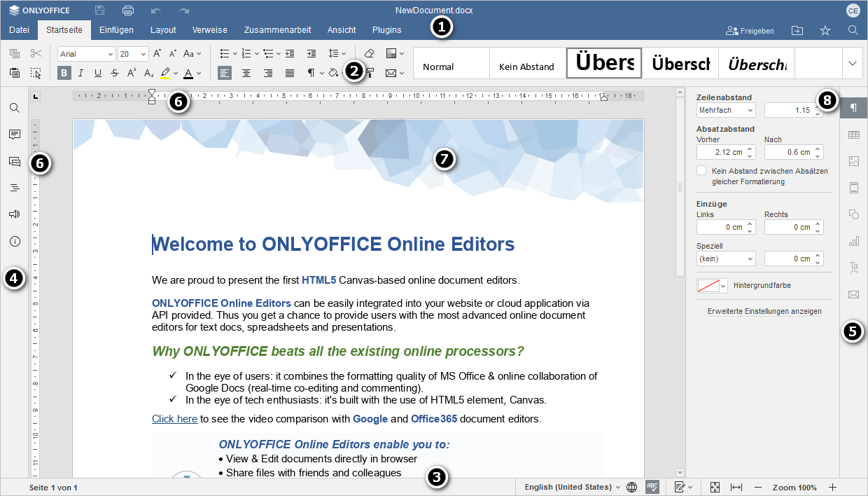Screen dimensions: 868x496
Task: Print the document via the printer icon
Action: (x=128, y=11)
